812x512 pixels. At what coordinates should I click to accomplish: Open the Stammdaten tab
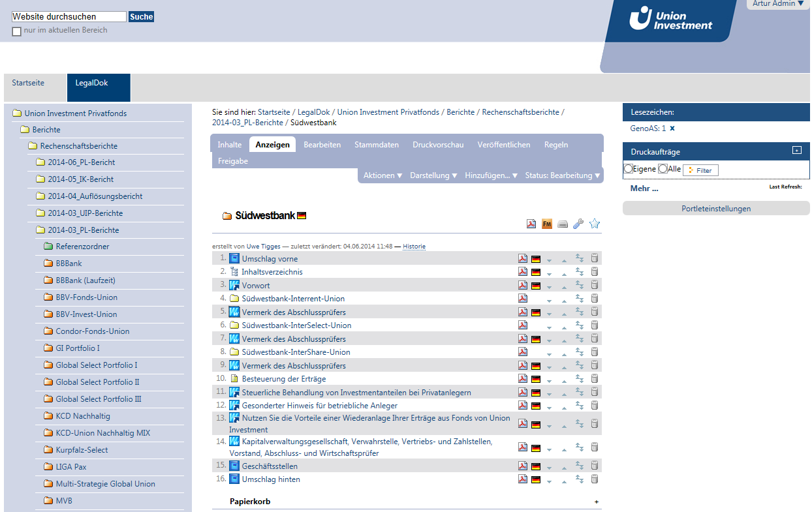(x=377, y=145)
